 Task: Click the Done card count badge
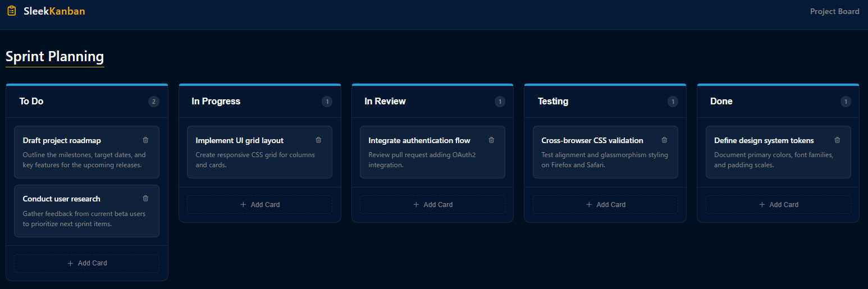click(846, 102)
